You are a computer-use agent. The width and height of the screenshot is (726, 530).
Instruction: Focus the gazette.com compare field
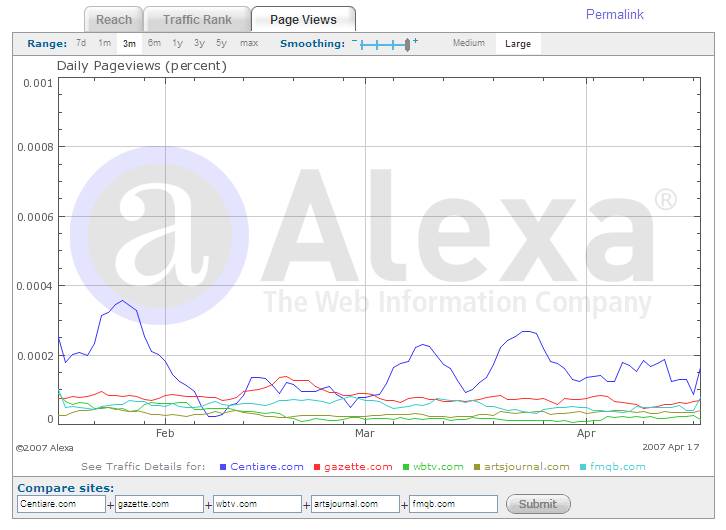coord(159,504)
